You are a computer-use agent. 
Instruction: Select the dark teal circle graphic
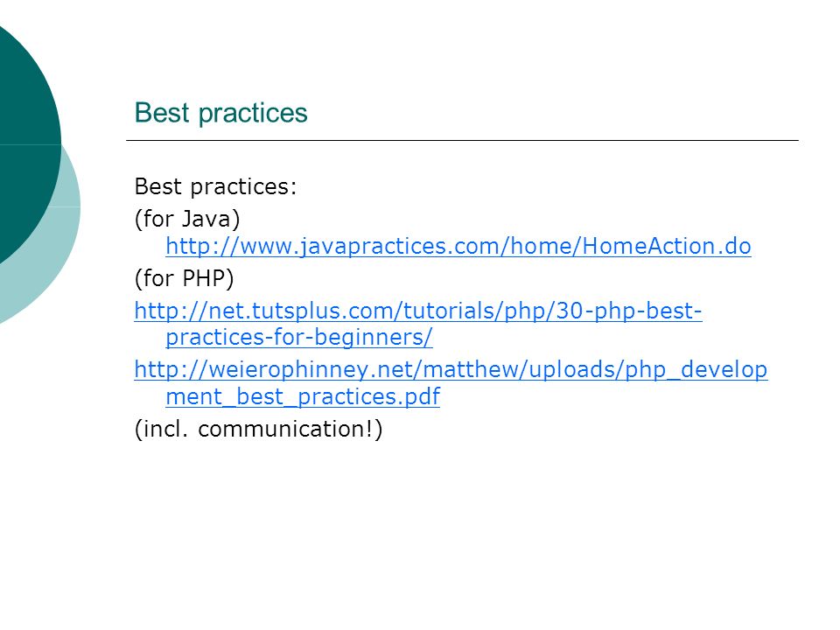(x=27, y=144)
